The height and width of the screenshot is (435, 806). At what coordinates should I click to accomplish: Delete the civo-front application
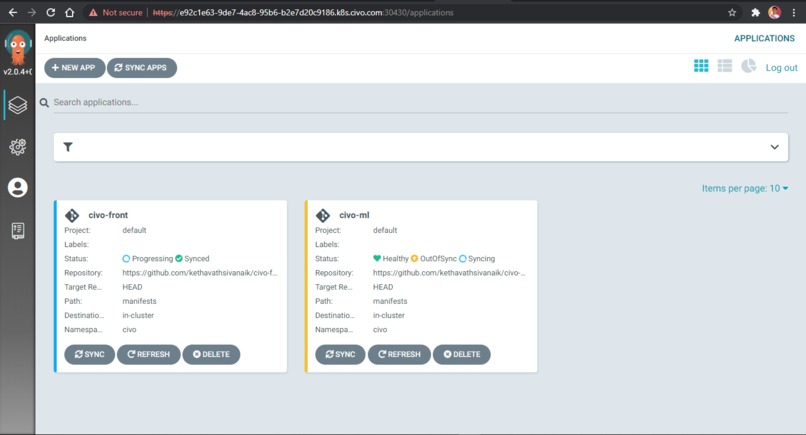pos(211,354)
